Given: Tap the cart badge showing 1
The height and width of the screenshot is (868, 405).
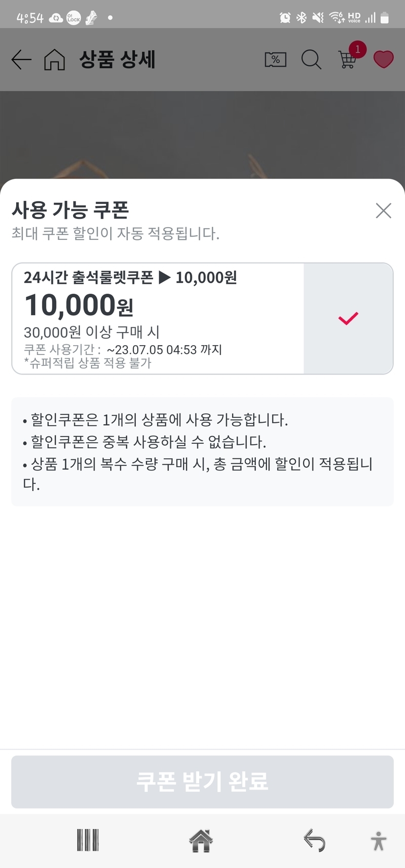Looking at the screenshot, I should coord(358,49).
